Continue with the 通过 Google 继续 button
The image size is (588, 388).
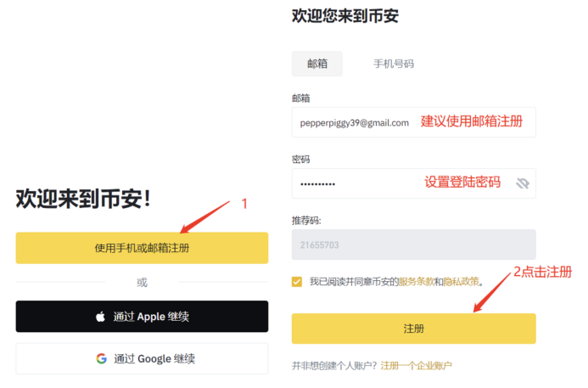click(x=142, y=358)
